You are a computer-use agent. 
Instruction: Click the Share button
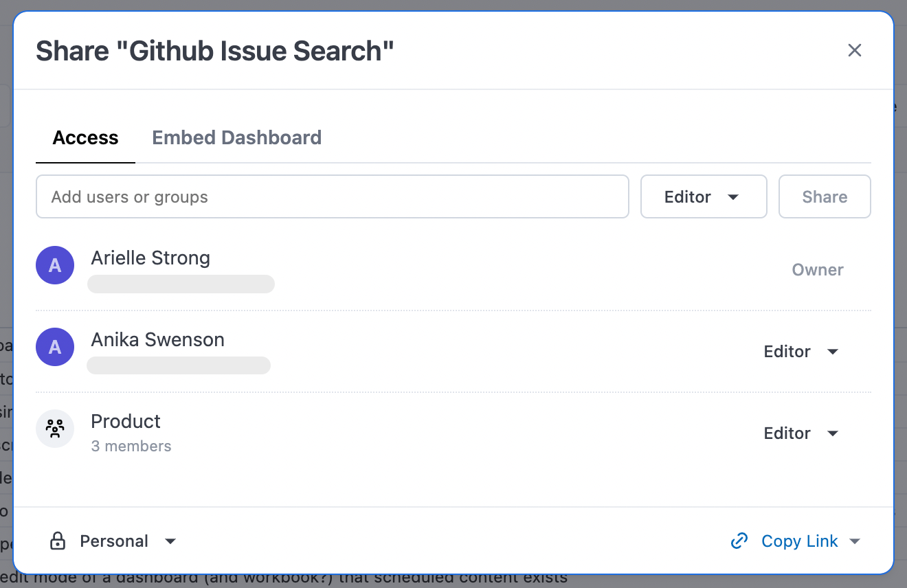click(825, 196)
